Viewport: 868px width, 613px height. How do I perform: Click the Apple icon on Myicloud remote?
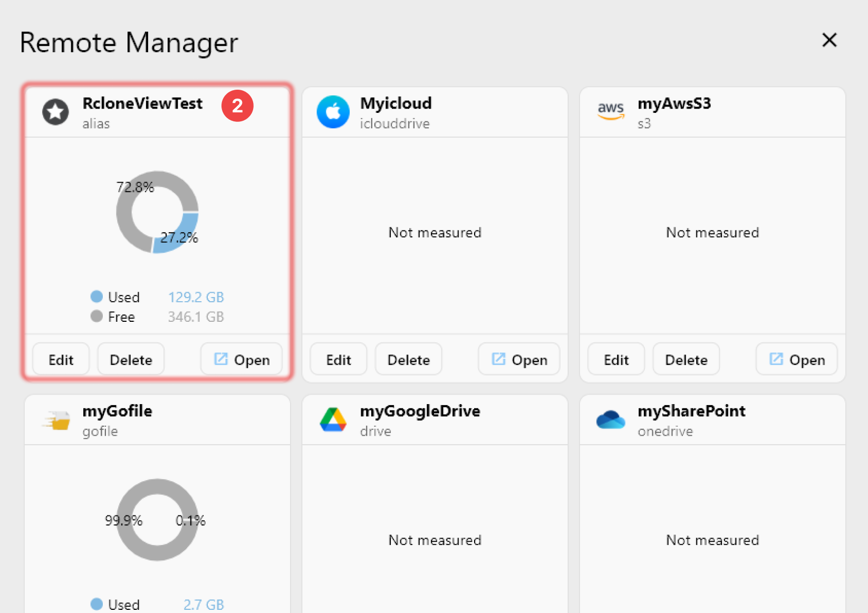[333, 112]
